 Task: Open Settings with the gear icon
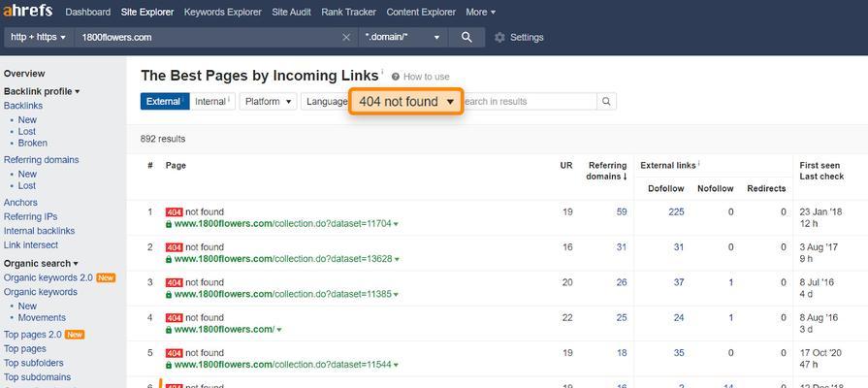499,37
